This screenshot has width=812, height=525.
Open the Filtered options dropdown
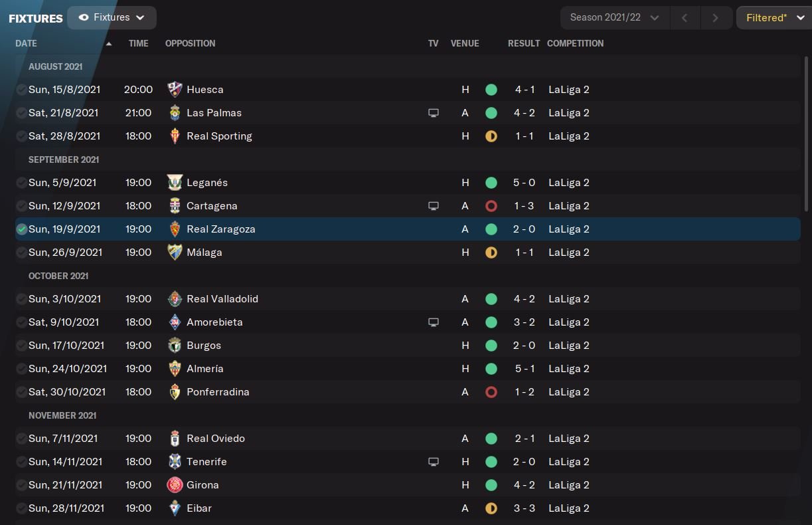tap(773, 18)
